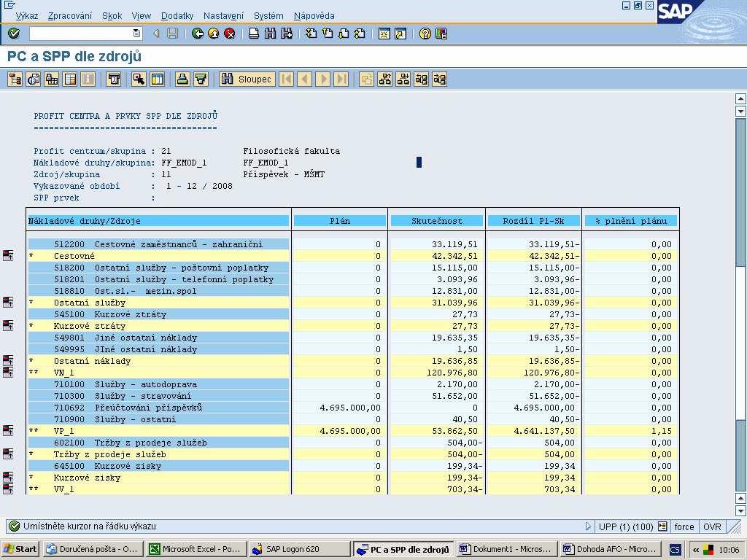747x560 pixels.
Task: Click the hierarchy icon with right arrow
Action: pyautogui.click(x=439, y=79)
